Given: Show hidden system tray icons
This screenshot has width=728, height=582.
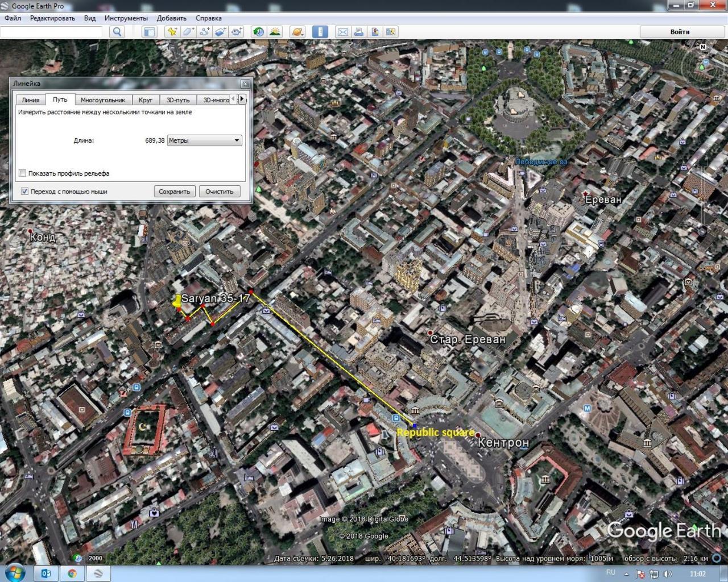Looking at the screenshot, I should point(627,574).
